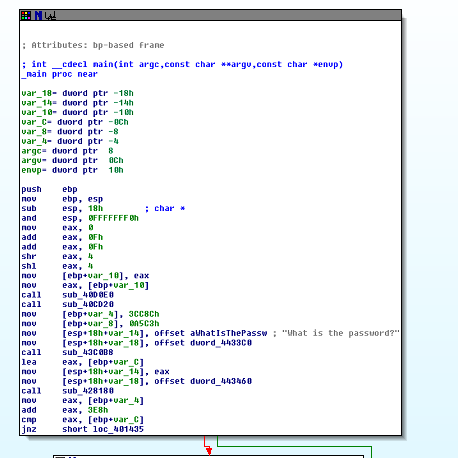Select the main function prototype comment
This screenshot has width=458, height=458.
[182, 64]
